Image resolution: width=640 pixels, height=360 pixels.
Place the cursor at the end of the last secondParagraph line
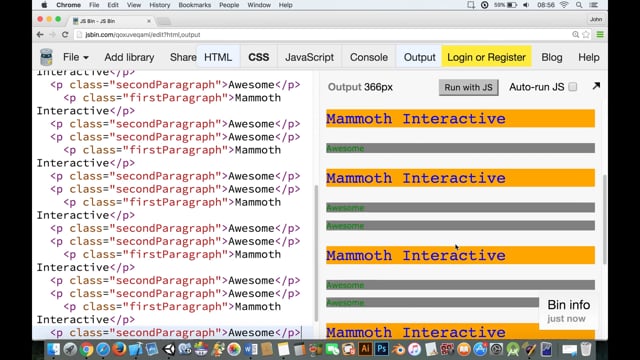pos(301,333)
